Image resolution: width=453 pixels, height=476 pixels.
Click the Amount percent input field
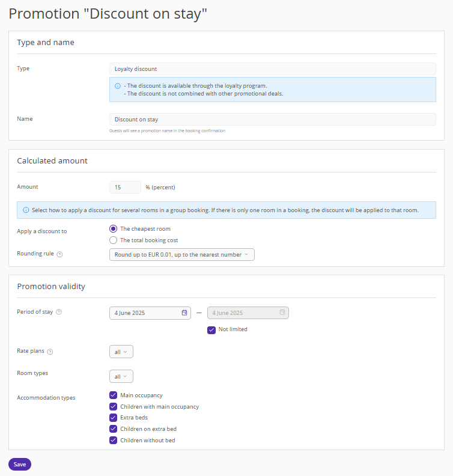(x=125, y=188)
